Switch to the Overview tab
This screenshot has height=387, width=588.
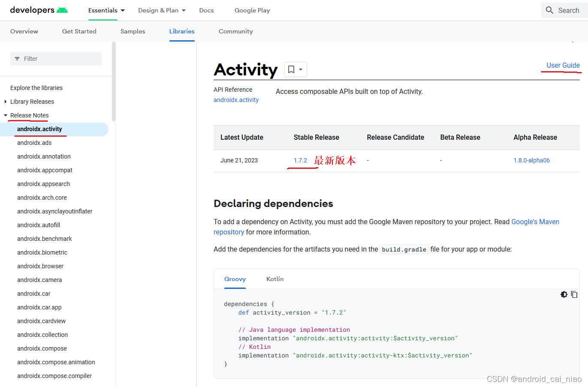(x=24, y=31)
